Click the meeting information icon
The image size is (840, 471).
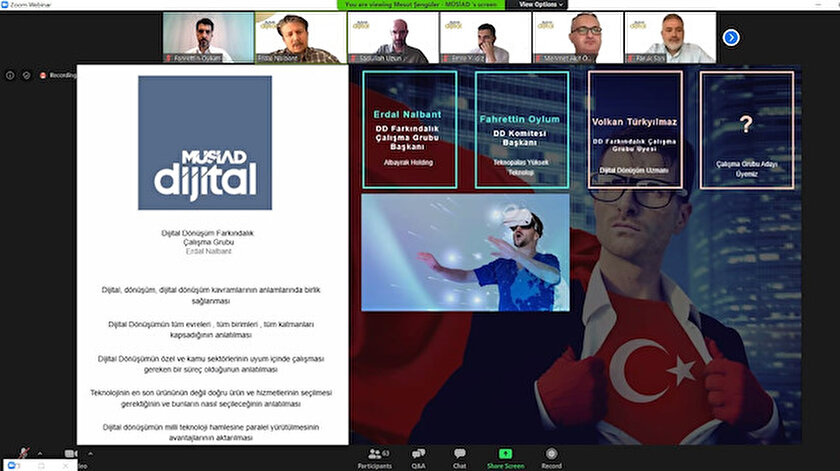pos(10,76)
